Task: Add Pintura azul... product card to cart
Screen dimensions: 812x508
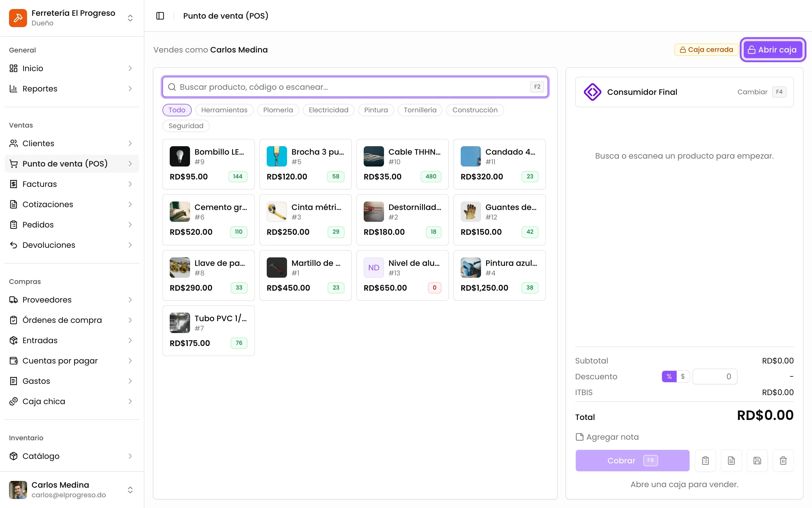Action: pyautogui.click(x=499, y=275)
